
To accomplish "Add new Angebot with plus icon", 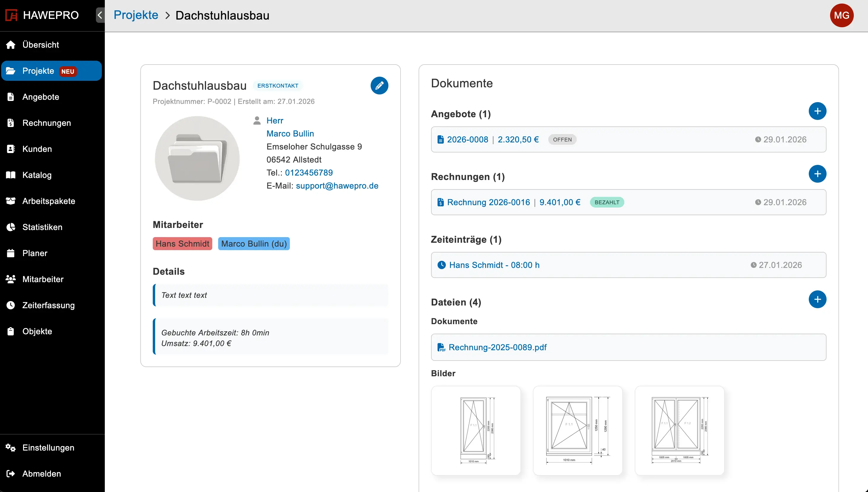I will [817, 111].
